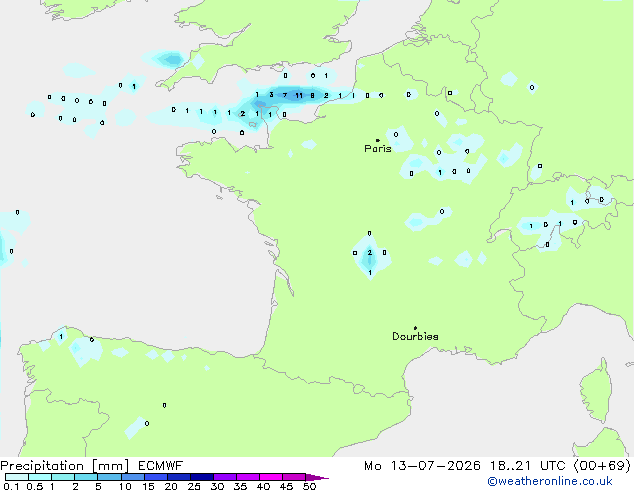Pick the 30–35 mm legend color swatch
Image resolution: width=634 pixels, height=490 pixels.
(x=225, y=477)
